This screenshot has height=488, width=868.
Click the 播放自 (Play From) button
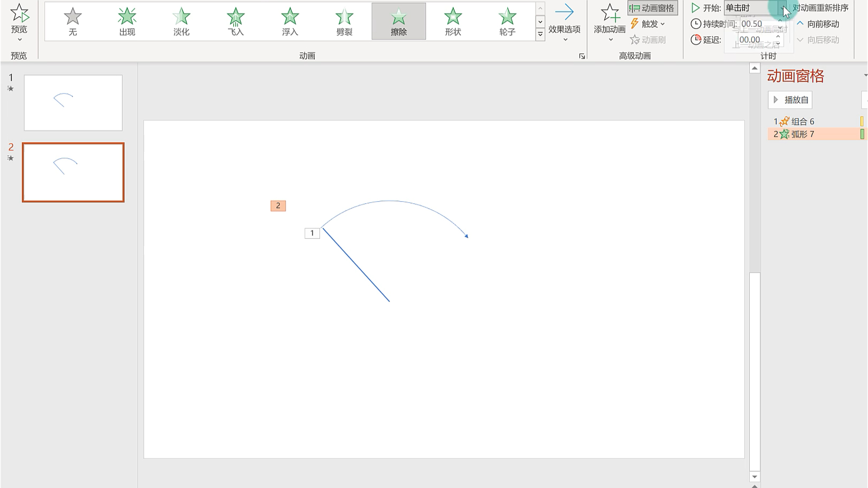790,100
